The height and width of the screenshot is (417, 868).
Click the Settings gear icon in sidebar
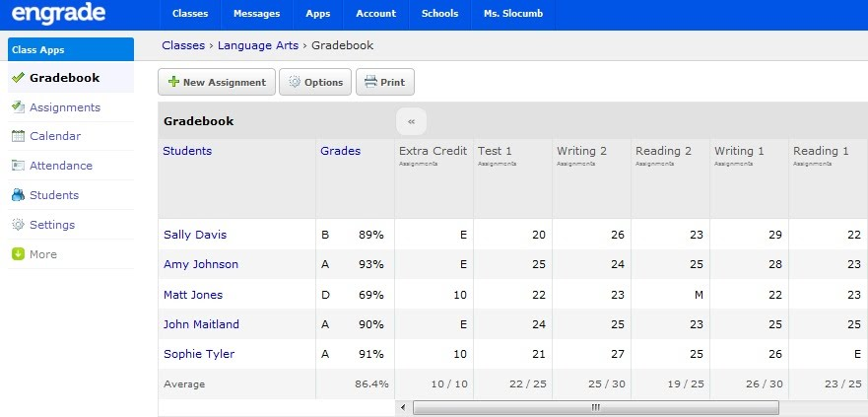tap(18, 226)
